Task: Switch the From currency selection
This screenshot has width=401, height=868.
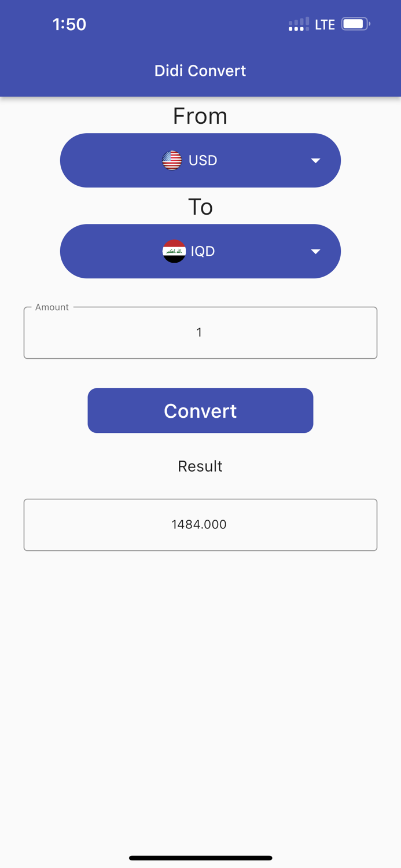Action: coord(200,160)
